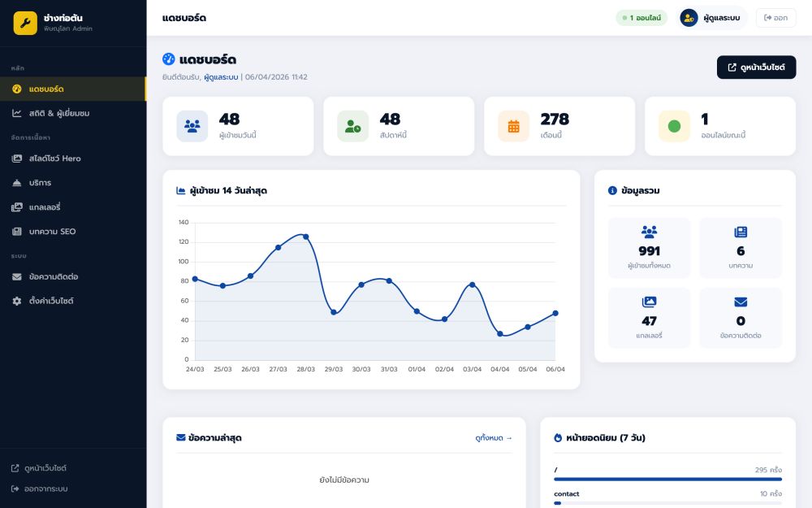812x508 pixels.
Task: Click the gallery images icon in summary
Action: pos(649,302)
